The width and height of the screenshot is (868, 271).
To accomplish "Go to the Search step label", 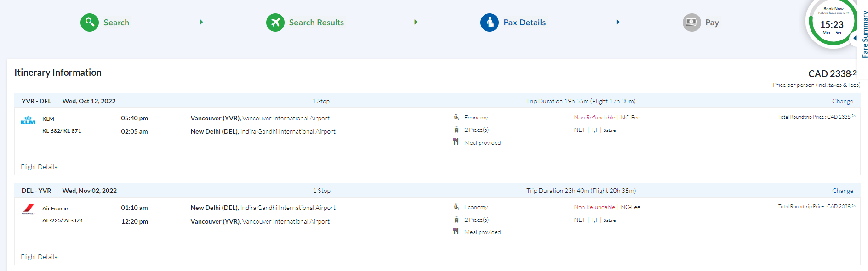I will pos(116,23).
